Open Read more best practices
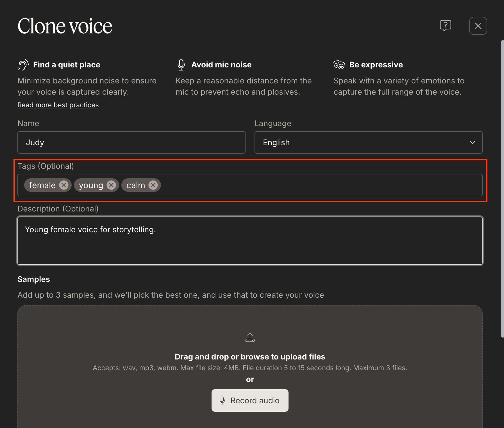 tap(58, 105)
